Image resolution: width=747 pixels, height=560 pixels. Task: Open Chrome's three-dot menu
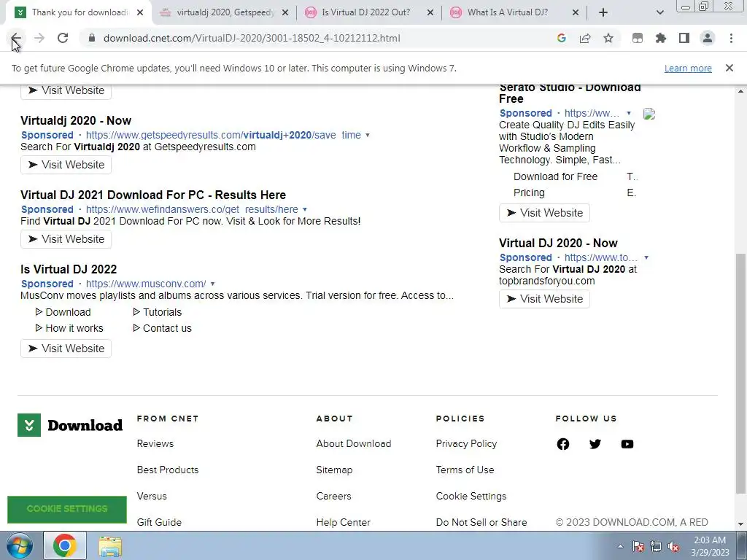[731, 38]
